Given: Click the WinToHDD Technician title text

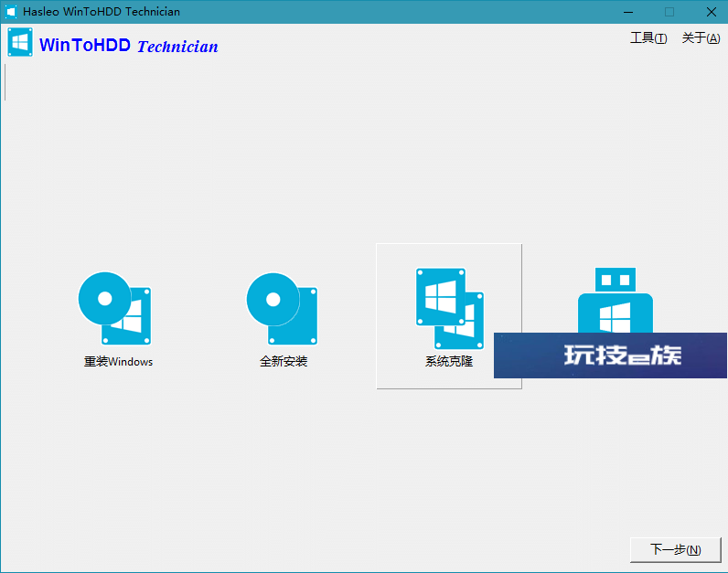Looking at the screenshot, I should pyautogui.click(x=129, y=46).
